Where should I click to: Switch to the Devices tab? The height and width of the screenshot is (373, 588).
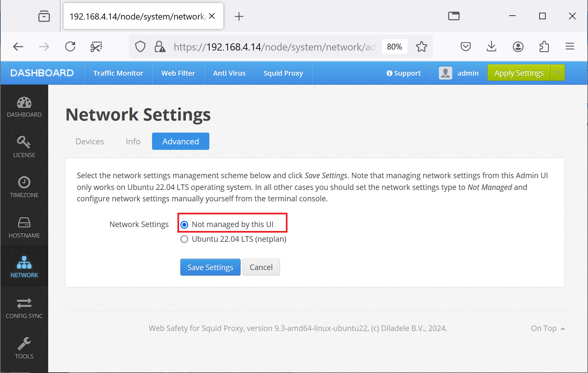tap(90, 141)
